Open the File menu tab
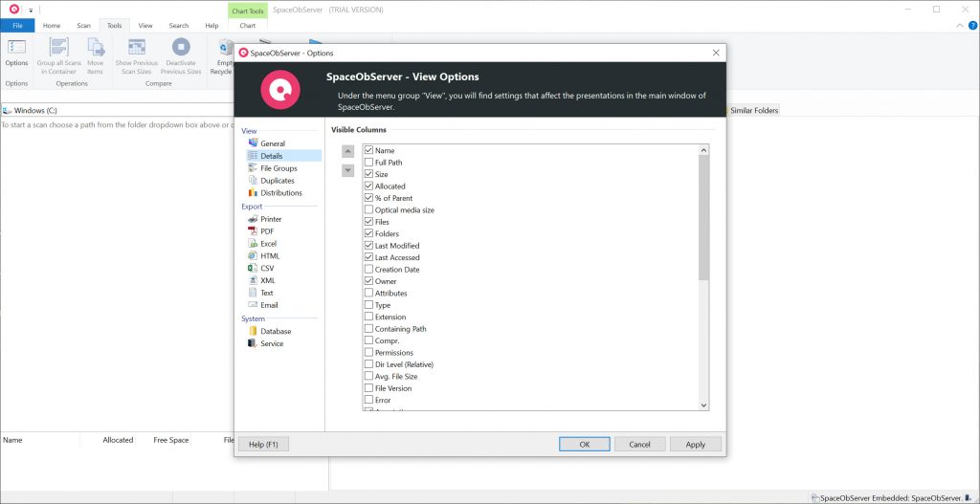The width and height of the screenshot is (980, 504). pos(17,26)
